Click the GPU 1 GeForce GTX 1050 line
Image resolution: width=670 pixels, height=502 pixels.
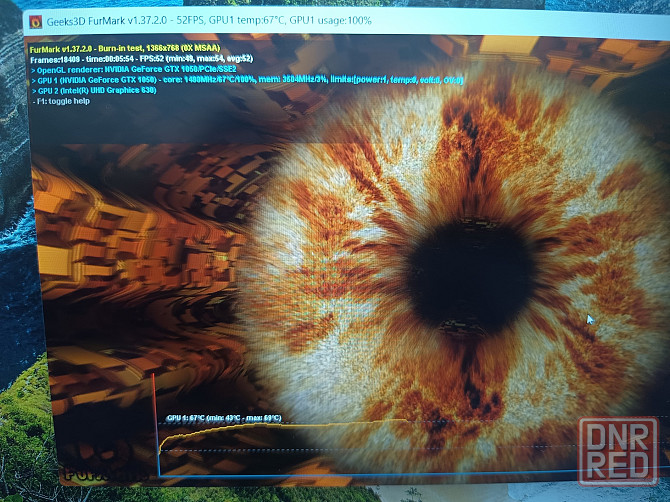[x=247, y=80]
